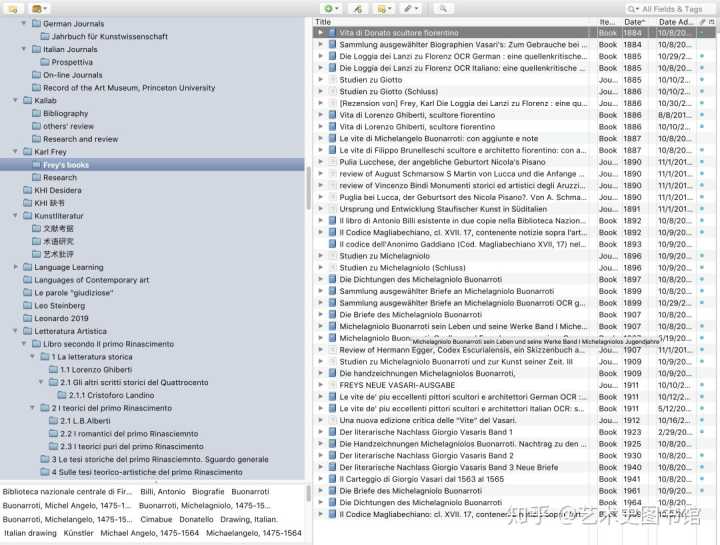The height and width of the screenshot is (545, 720).
Task: Collapse 2 I teorici del primo Rinascimento
Action: (x=32, y=408)
